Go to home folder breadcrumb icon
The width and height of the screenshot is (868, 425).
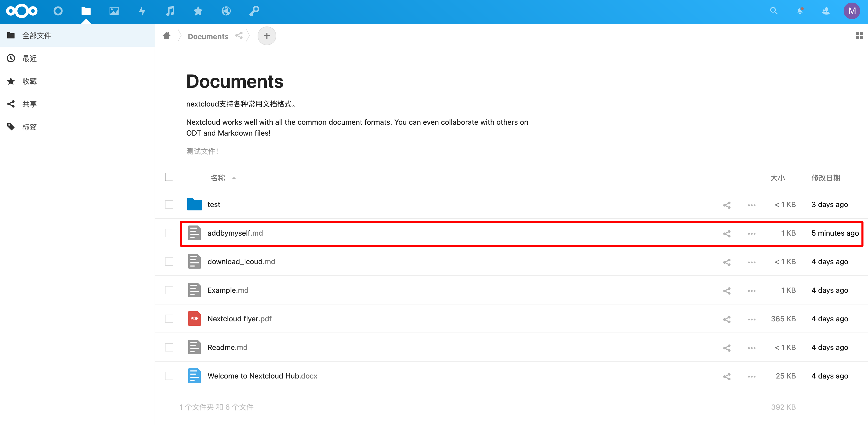(x=167, y=36)
